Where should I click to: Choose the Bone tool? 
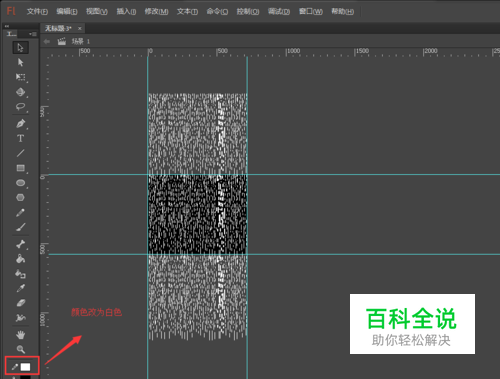click(20, 244)
